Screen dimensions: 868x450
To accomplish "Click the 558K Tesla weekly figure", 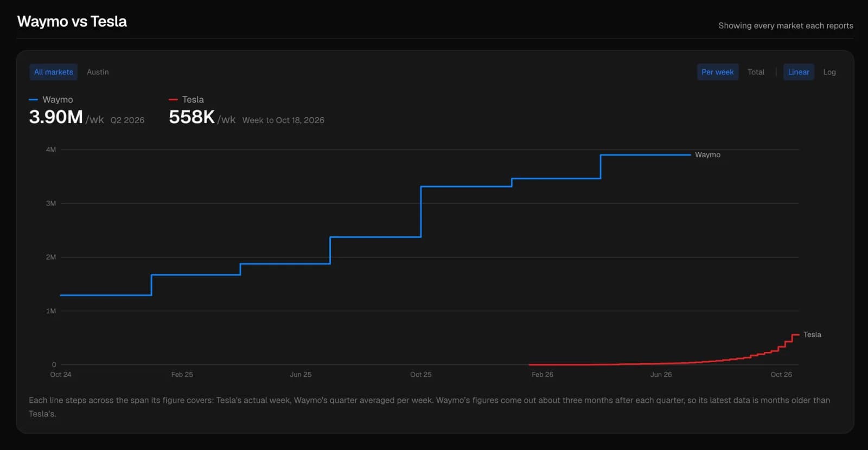I will (x=192, y=117).
